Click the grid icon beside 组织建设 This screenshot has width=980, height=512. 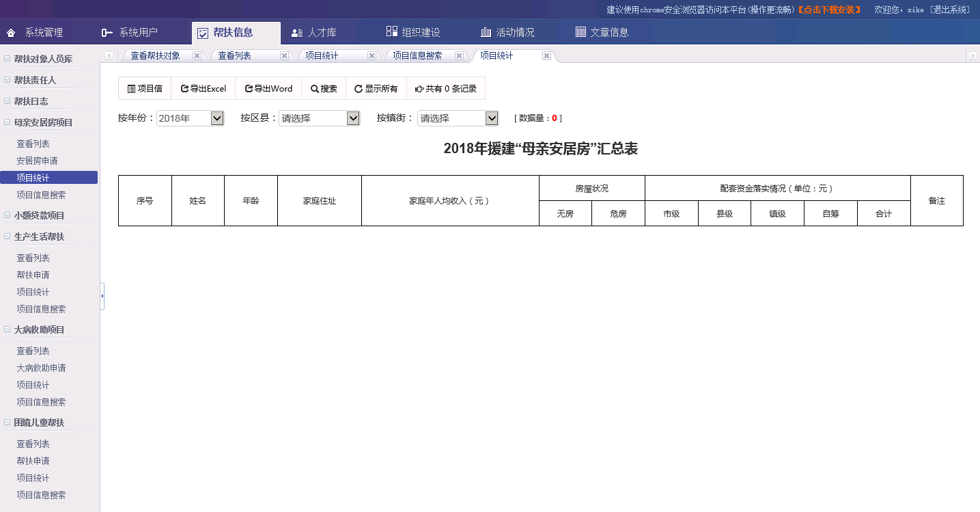pos(391,31)
